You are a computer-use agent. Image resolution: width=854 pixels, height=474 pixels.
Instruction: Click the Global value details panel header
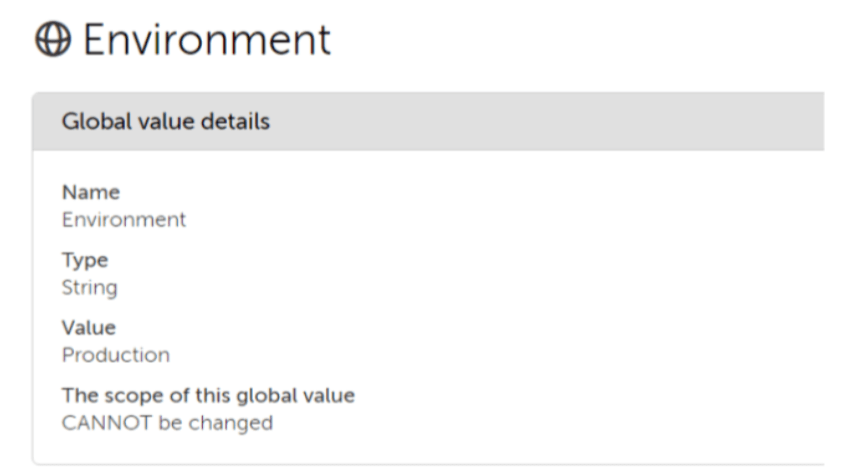pos(428,121)
